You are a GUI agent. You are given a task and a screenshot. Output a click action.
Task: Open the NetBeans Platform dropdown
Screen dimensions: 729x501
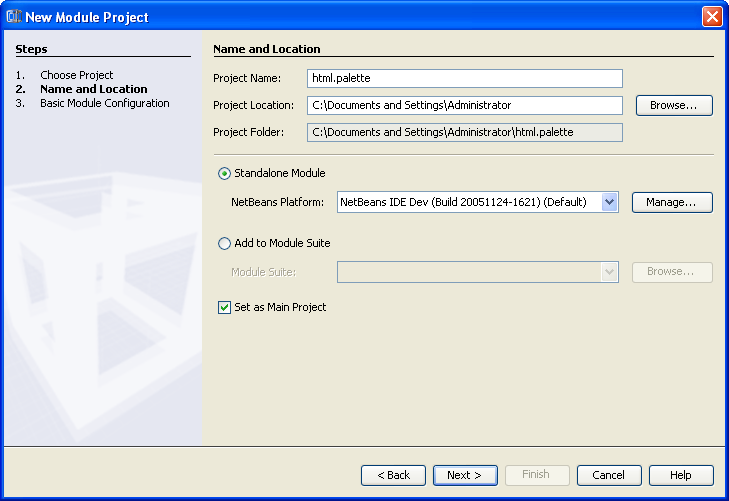[x=610, y=202]
